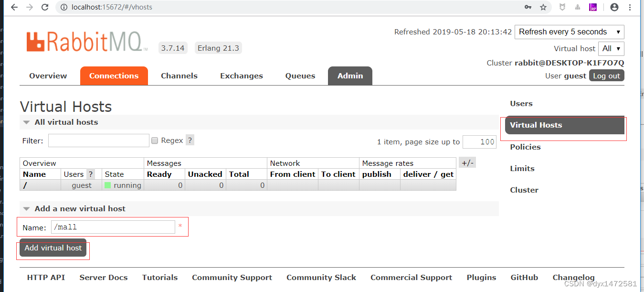644x292 pixels.
Task: Open the browser profile avatar icon
Action: [x=614, y=7]
